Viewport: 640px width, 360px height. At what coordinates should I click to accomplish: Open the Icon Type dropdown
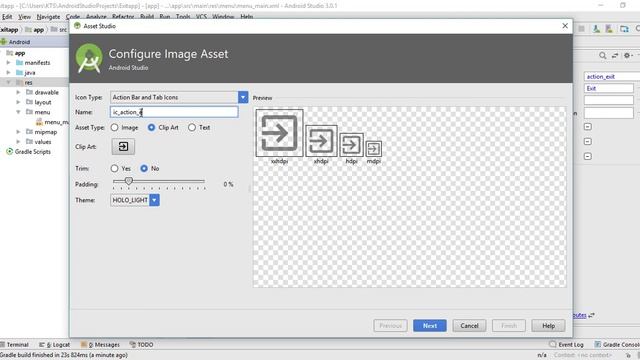pos(243,97)
